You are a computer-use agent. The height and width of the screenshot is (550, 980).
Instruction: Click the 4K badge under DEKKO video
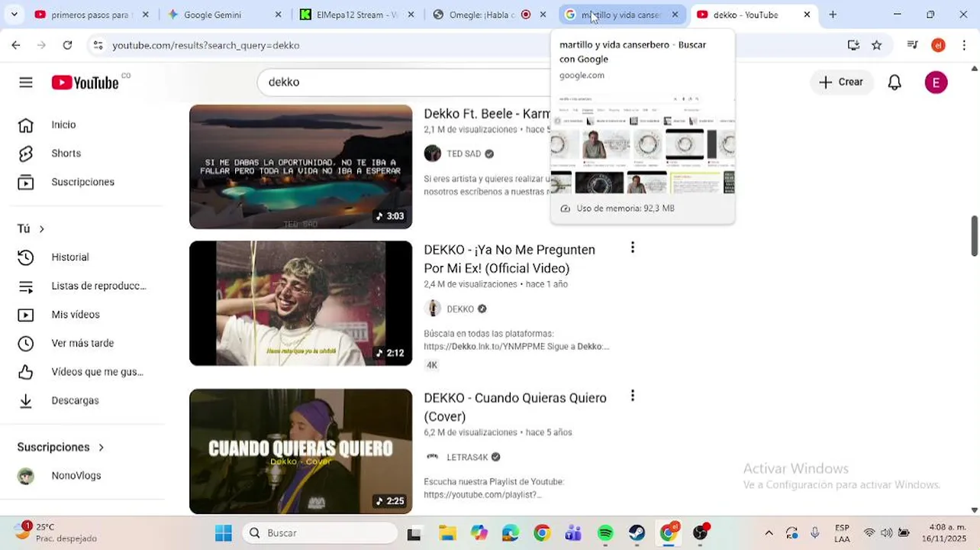(x=432, y=365)
